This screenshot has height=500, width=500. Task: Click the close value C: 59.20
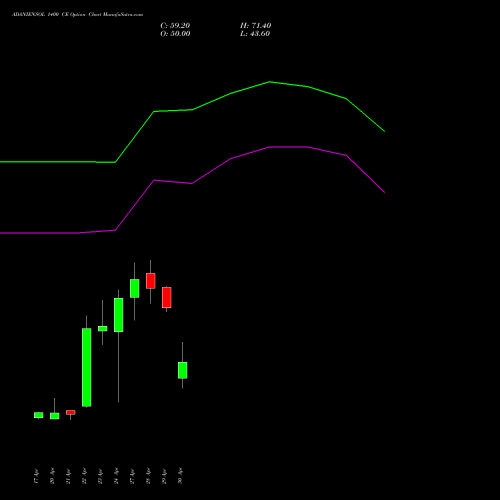pyautogui.click(x=175, y=26)
